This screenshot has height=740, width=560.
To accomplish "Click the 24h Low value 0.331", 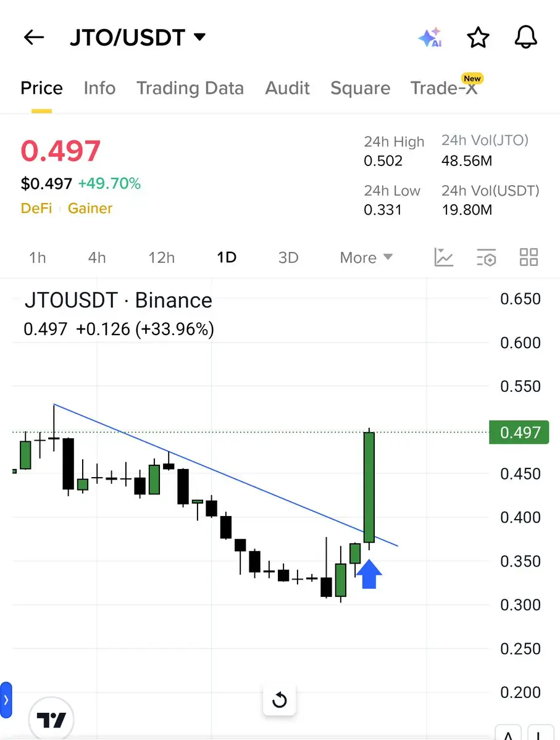I will [x=382, y=210].
